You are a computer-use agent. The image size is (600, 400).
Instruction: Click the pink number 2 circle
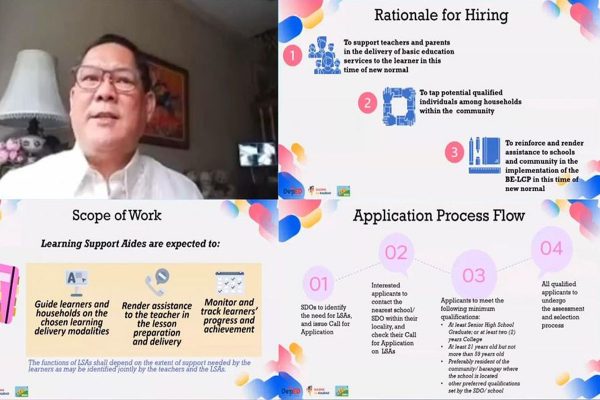point(367,103)
